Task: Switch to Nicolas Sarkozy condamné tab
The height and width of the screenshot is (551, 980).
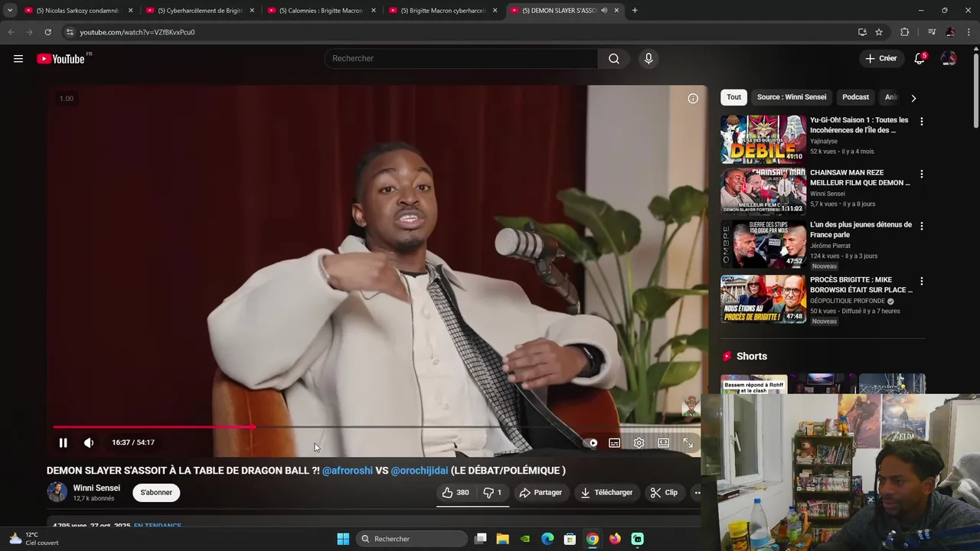Action: tap(78, 11)
